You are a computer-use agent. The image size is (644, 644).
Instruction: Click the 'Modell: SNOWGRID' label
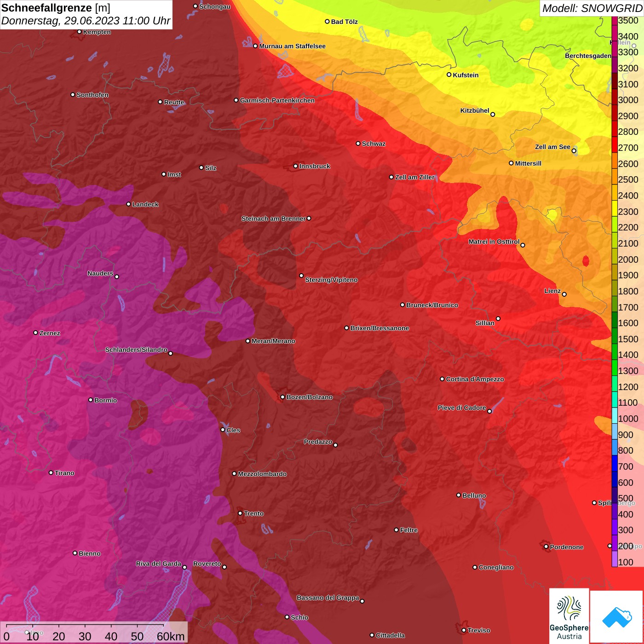(x=592, y=8)
